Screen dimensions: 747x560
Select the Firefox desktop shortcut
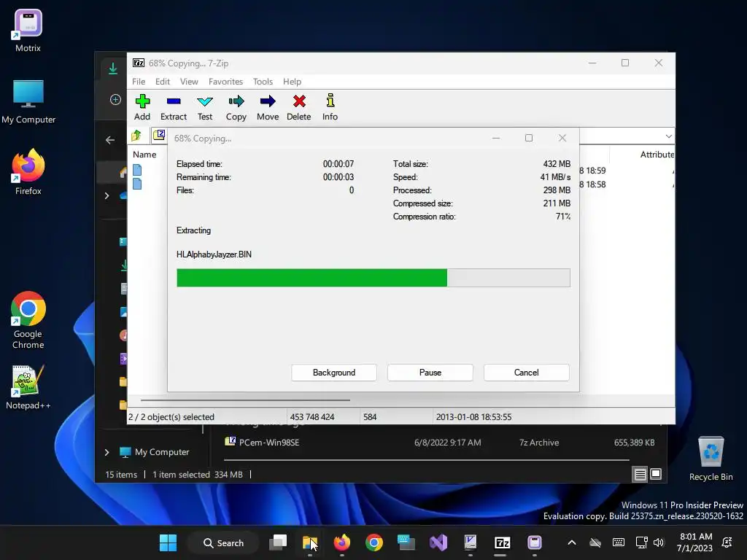(28, 172)
